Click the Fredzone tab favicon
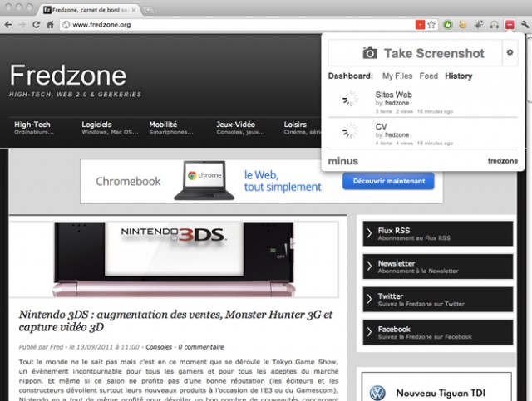The height and width of the screenshot is (401, 532). [x=47, y=10]
